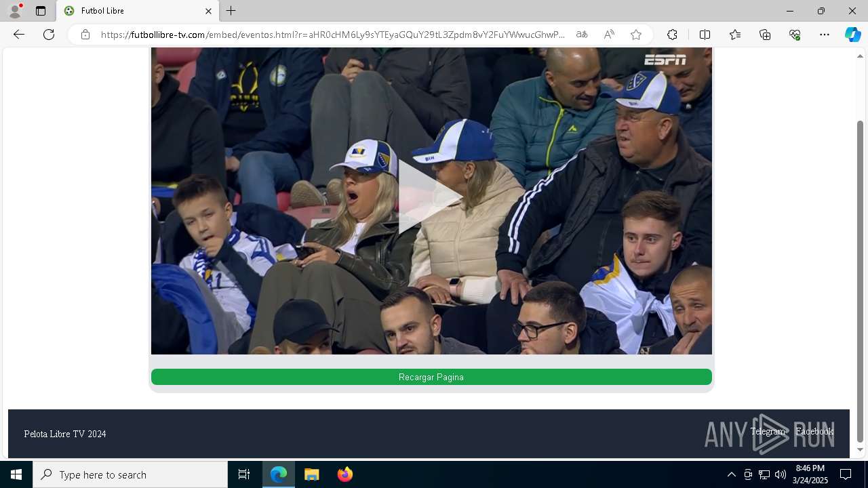Image resolution: width=868 pixels, height=488 pixels.
Task: Open the tab actions menu icon
Action: tap(41, 11)
